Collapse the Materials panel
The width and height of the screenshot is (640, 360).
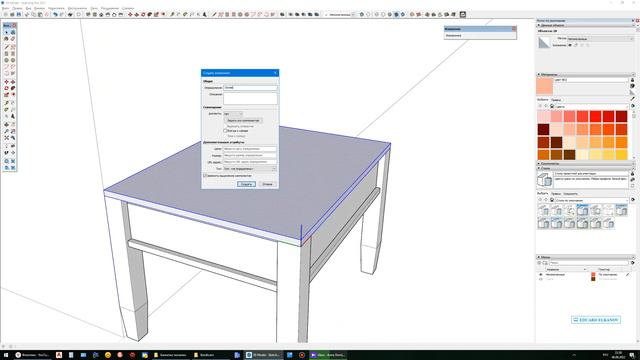(x=539, y=74)
